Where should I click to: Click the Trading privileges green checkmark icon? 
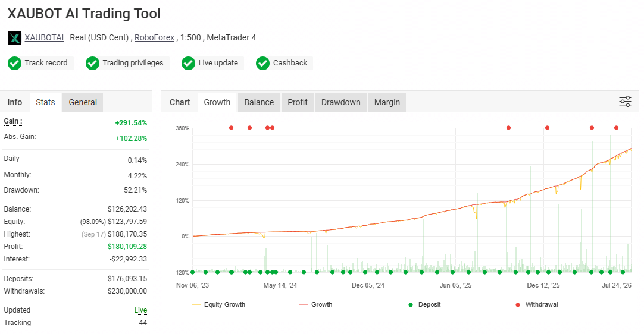click(92, 63)
